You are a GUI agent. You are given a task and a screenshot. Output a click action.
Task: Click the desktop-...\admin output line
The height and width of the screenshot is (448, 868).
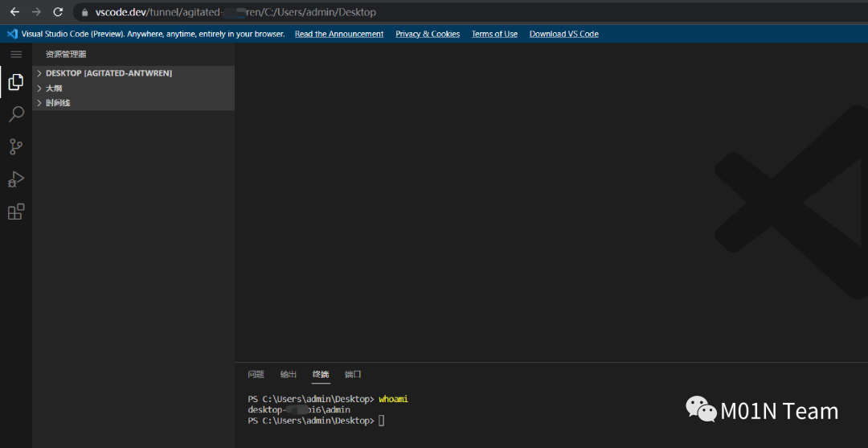pos(299,409)
